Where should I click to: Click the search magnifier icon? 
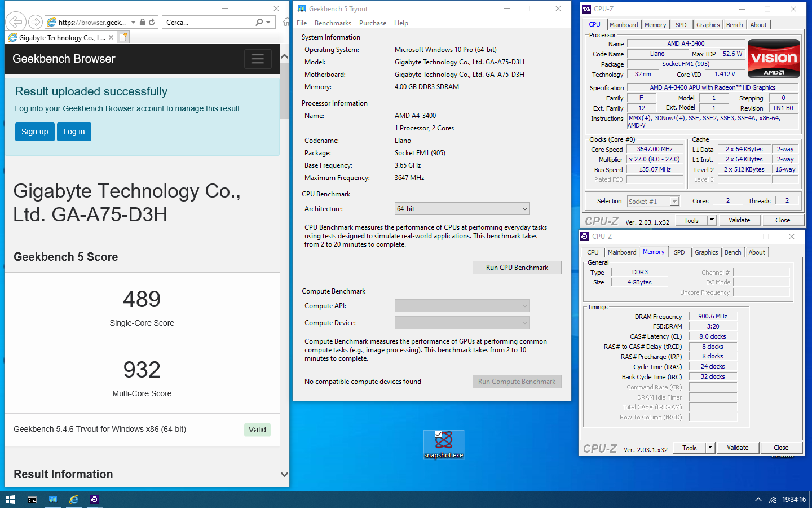[259, 22]
